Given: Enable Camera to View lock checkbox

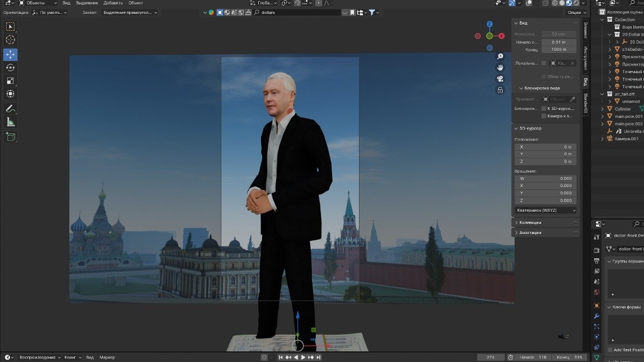Looking at the screenshot, I should (544, 116).
